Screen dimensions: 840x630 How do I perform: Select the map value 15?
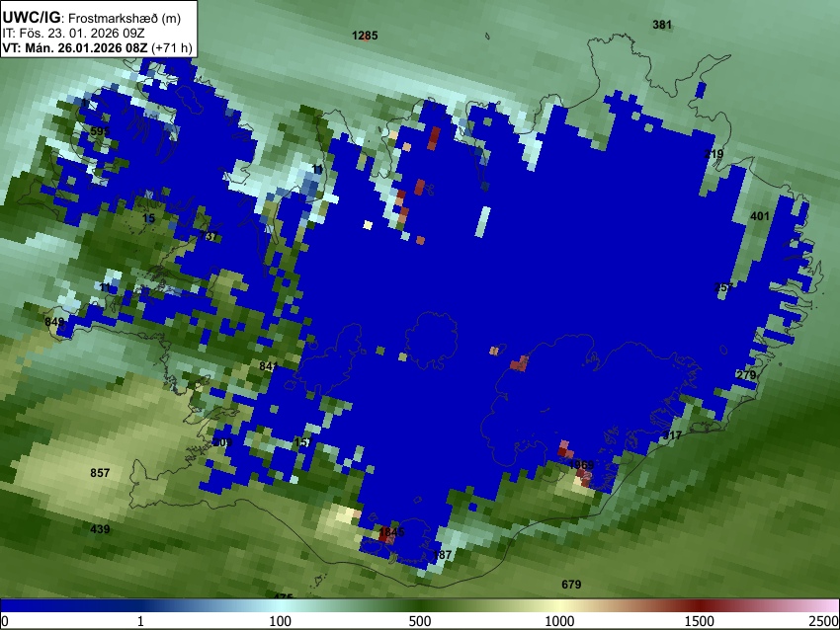tap(149, 218)
